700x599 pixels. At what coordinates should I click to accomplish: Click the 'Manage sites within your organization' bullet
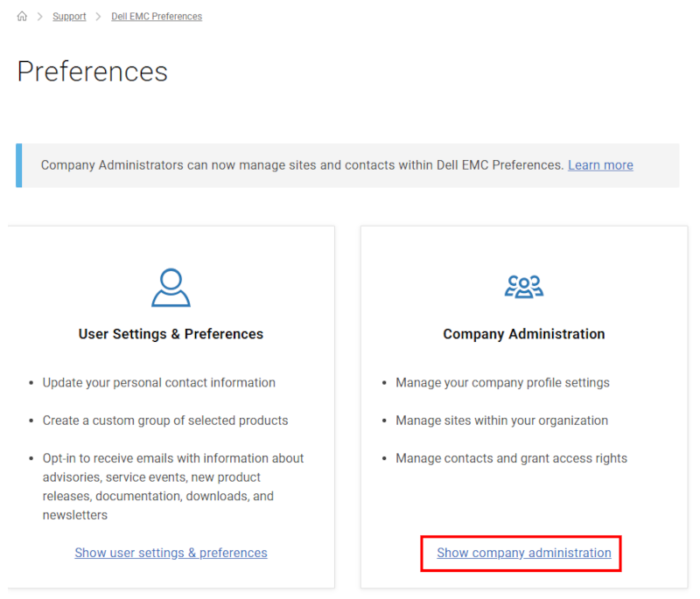click(x=501, y=421)
